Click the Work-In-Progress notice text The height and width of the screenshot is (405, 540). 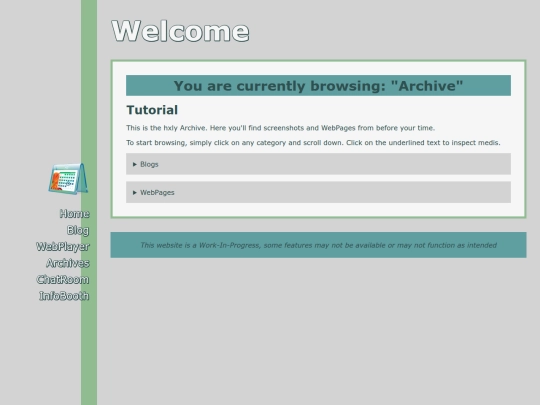click(x=318, y=245)
